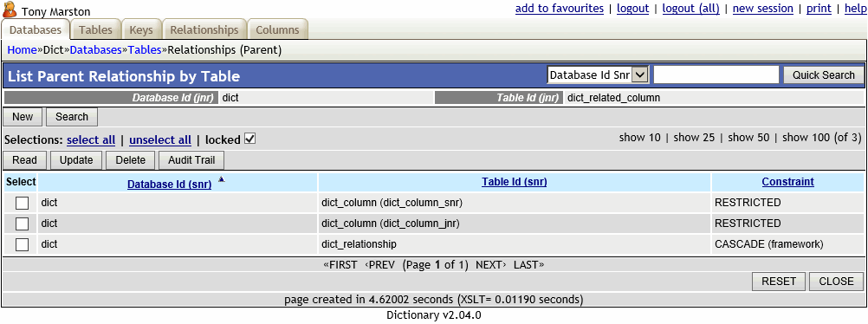Image resolution: width=868 pixels, height=324 pixels.
Task: Click the CLOSE button
Action: pyautogui.click(x=837, y=282)
